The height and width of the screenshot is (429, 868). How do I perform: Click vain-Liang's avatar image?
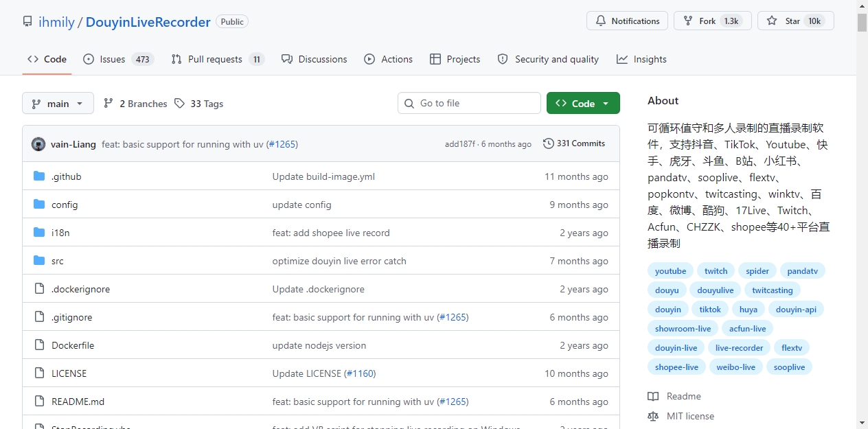[x=38, y=144]
